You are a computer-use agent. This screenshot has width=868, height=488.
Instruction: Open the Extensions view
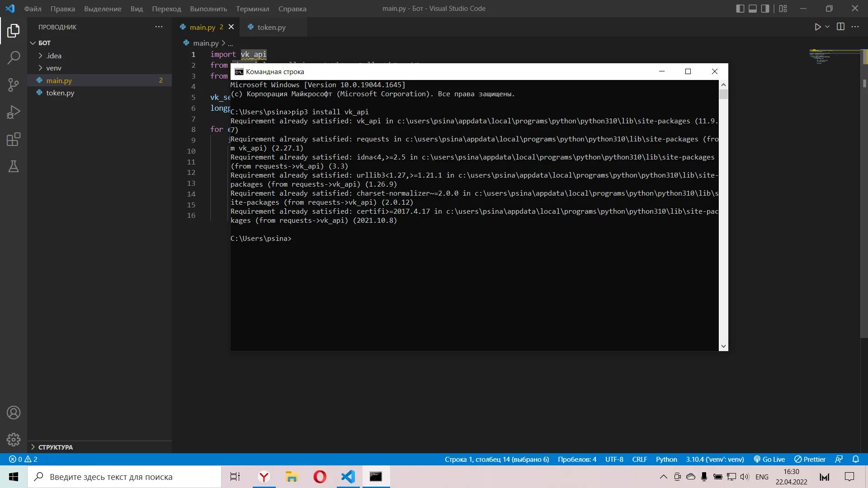14,139
